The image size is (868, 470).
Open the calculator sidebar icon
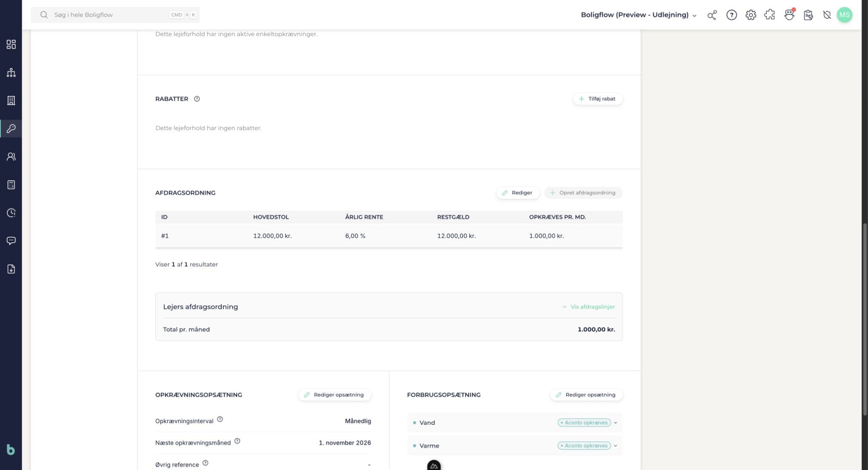[11, 185]
